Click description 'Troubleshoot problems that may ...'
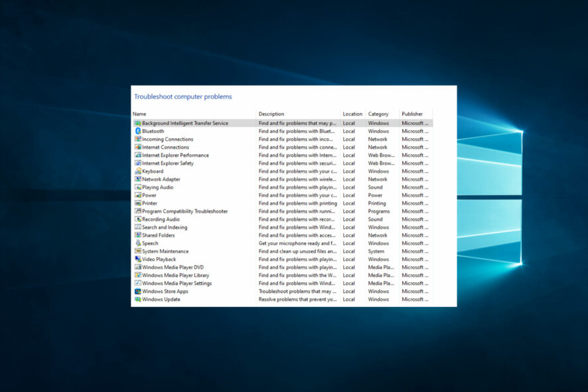 (297, 292)
